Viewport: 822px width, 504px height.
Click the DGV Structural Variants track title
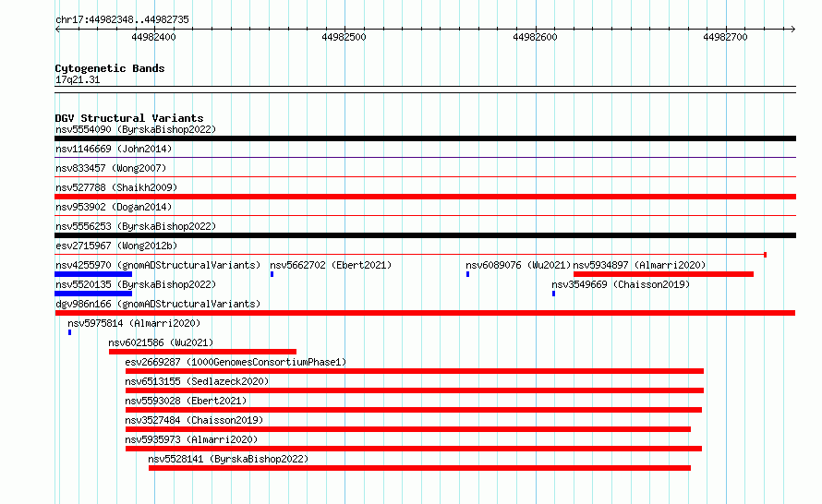coord(129,118)
